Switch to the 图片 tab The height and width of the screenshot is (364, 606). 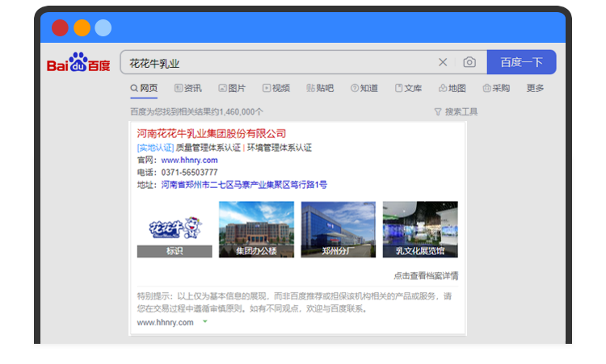pos(232,89)
